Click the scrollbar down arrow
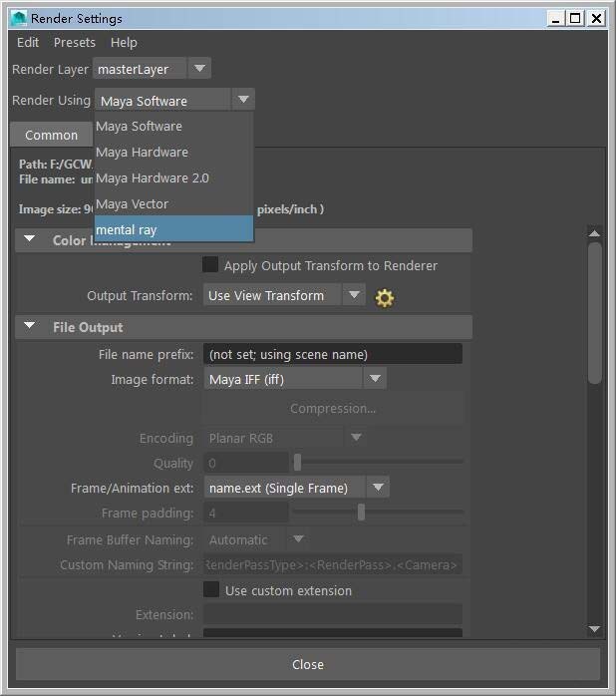 coord(594,628)
